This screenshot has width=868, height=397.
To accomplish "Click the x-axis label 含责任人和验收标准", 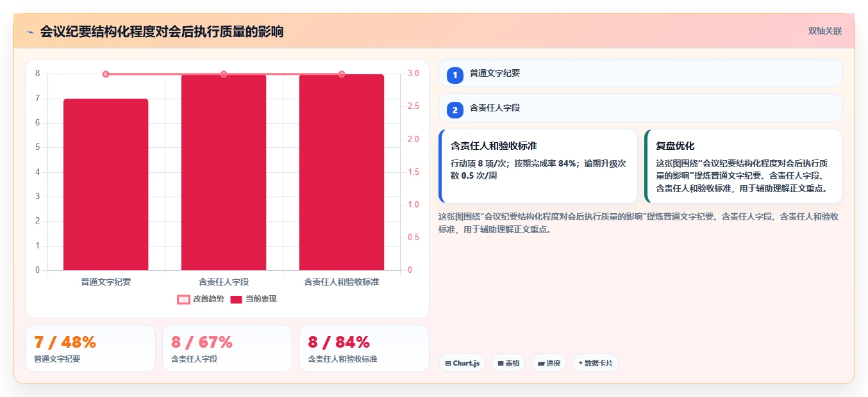I will [342, 282].
